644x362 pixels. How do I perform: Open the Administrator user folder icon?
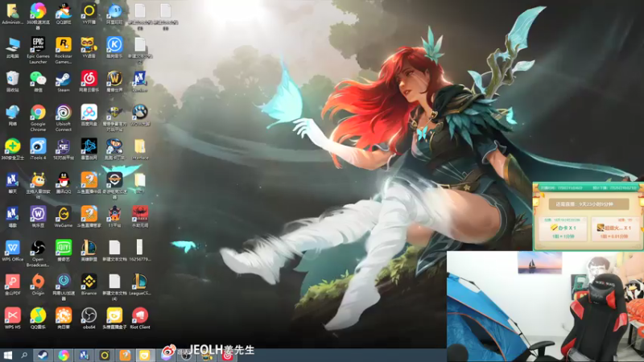(x=12, y=13)
